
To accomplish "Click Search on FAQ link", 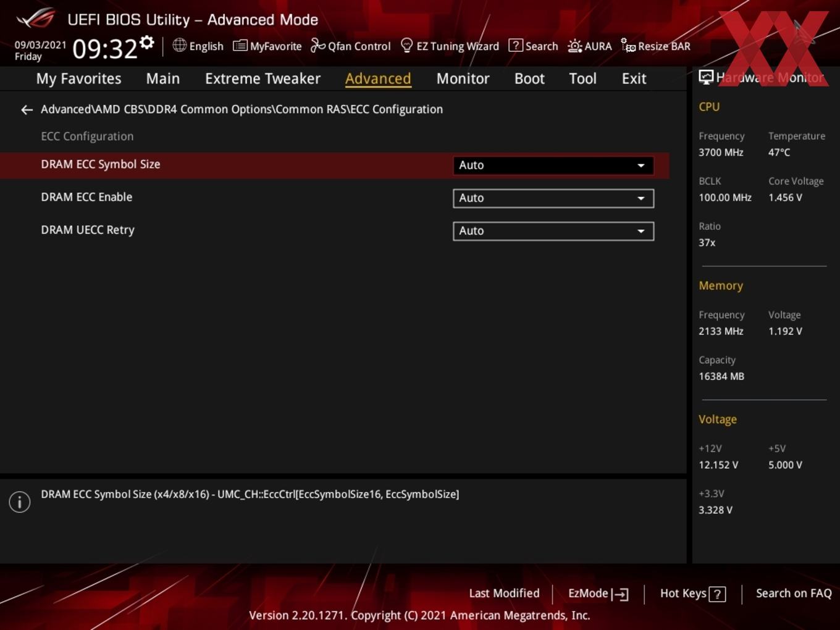I will (x=794, y=594).
